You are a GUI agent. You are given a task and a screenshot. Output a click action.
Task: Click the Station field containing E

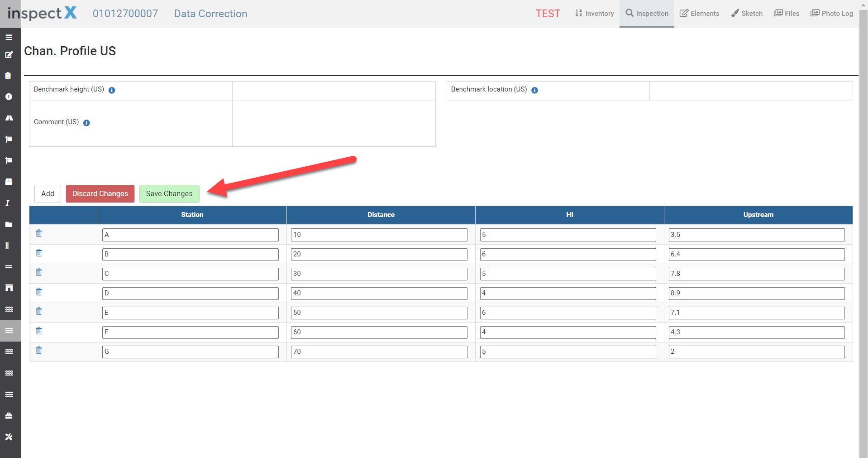point(191,313)
